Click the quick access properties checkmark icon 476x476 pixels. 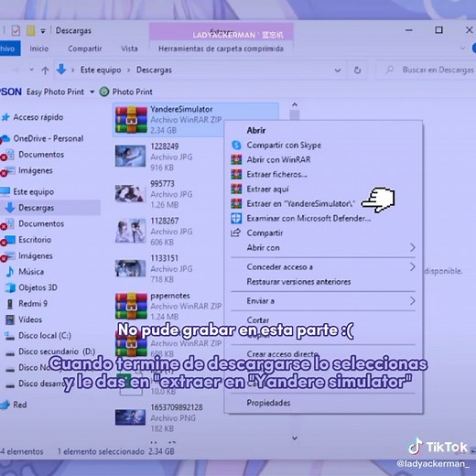(16, 30)
